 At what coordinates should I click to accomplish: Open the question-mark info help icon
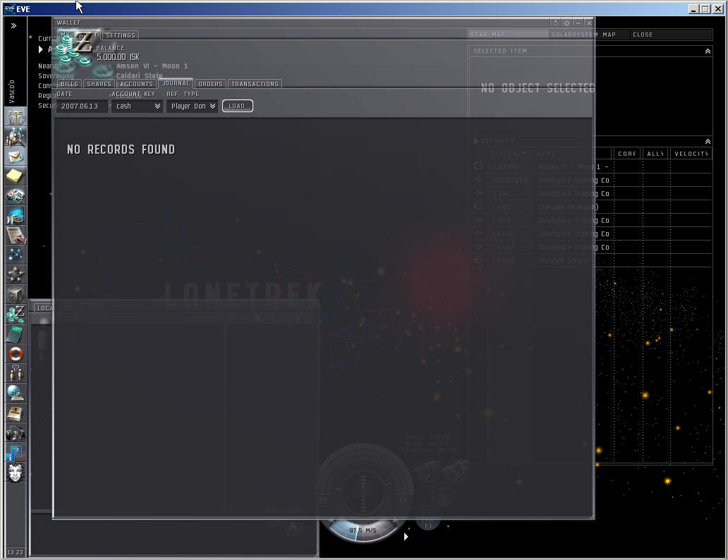point(16,453)
